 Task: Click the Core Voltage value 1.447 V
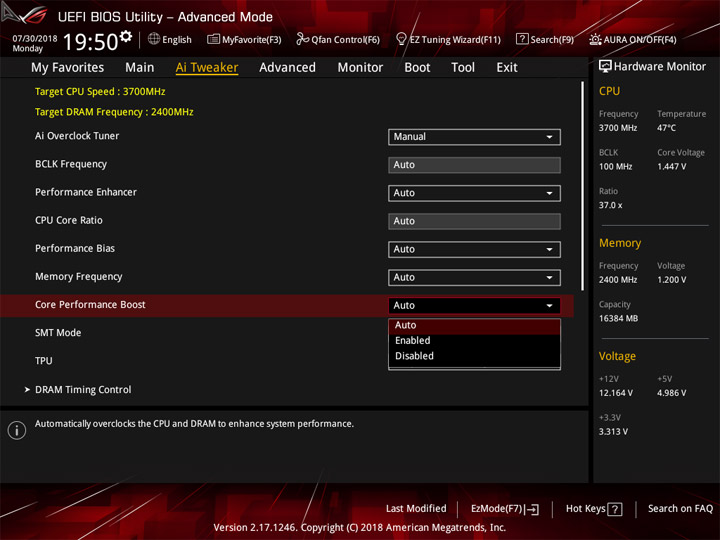pos(671,167)
